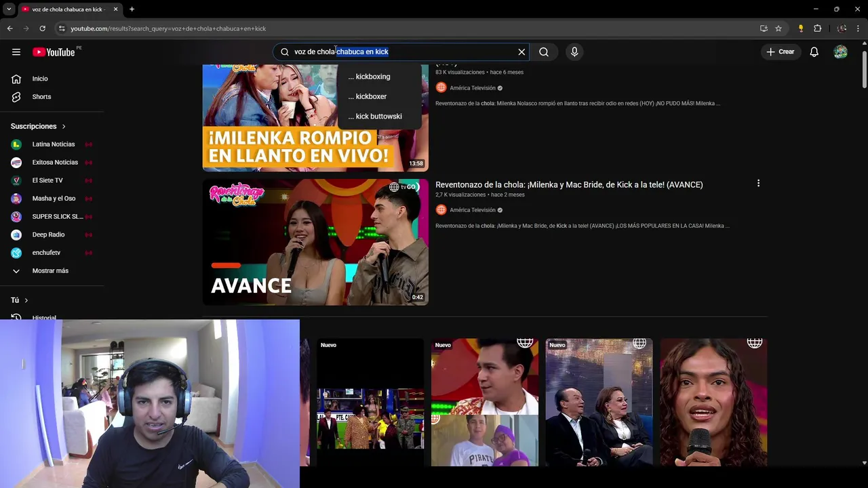Image resolution: width=868 pixels, height=488 pixels.
Task: View site information icon in address bar
Action: coord(61,28)
